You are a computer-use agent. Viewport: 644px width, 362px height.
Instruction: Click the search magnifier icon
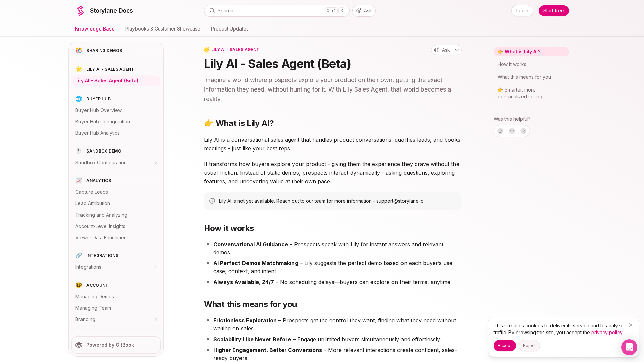pos(212,11)
